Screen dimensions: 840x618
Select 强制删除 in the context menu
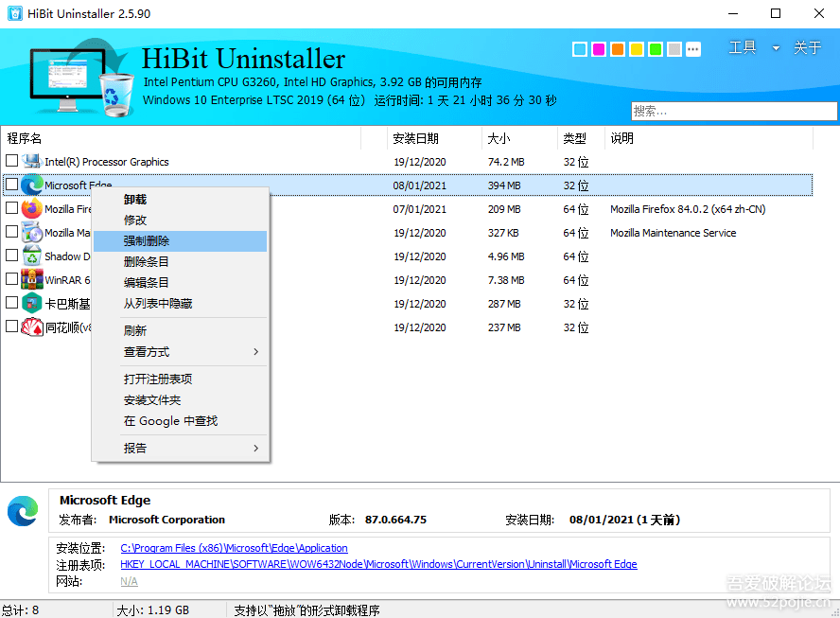coord(180,241)
